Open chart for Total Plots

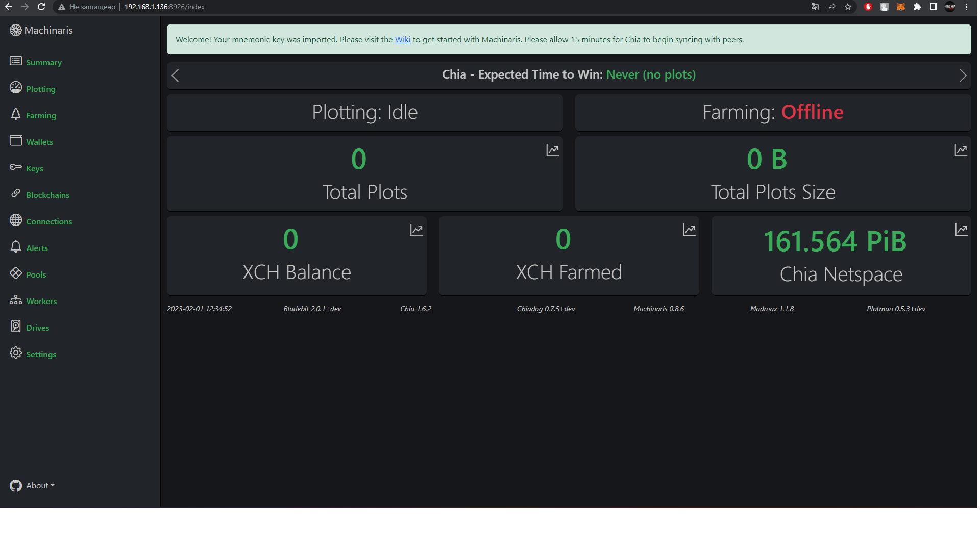(x=552, y=150)
